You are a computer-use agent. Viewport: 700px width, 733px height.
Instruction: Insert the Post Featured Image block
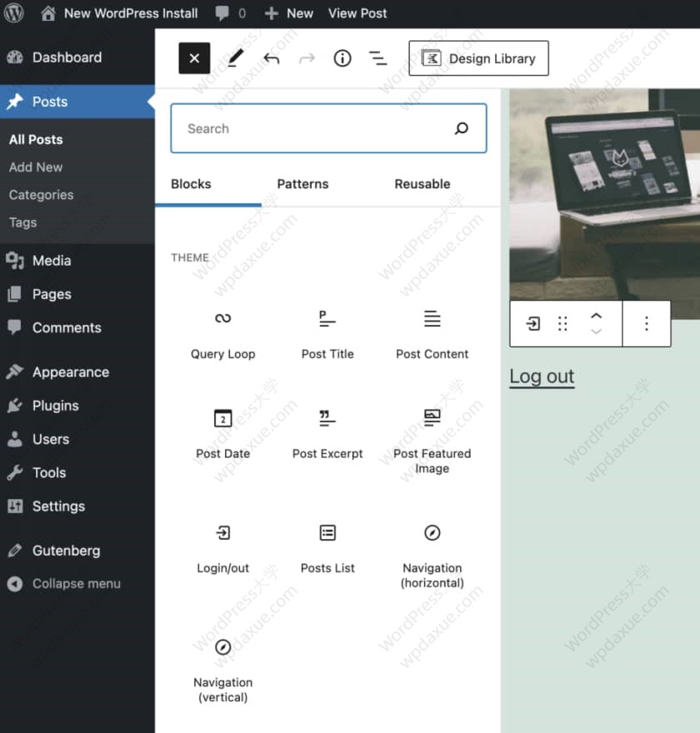(x=432, y=441)
